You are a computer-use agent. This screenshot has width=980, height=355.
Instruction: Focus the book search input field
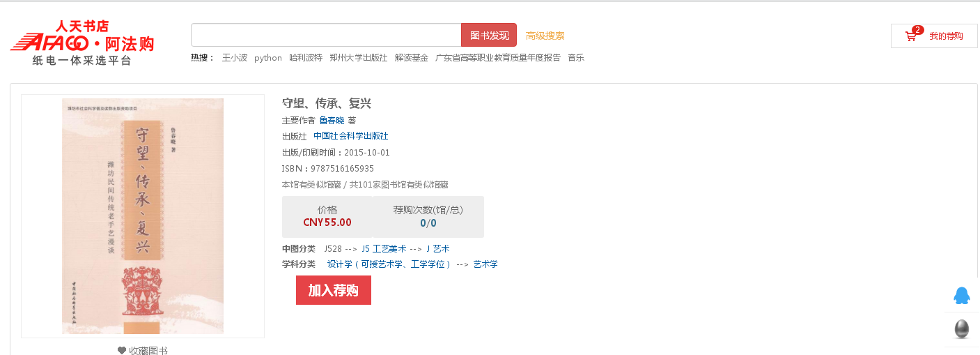click(326, 36)
